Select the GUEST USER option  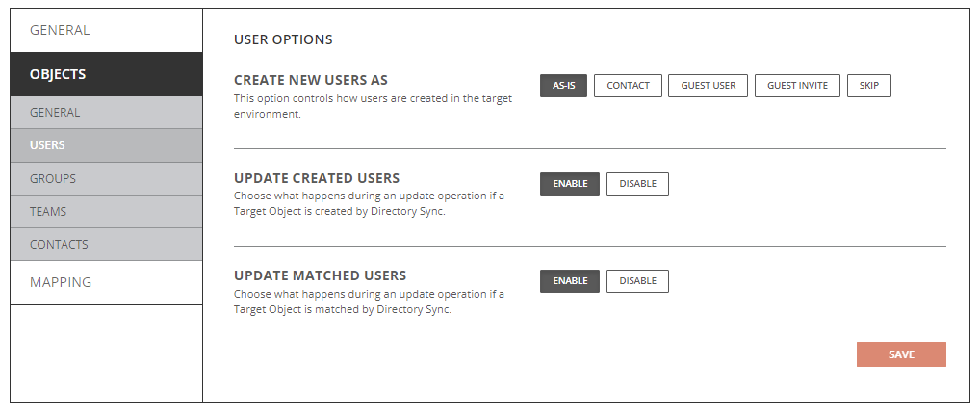click(708, 86)
